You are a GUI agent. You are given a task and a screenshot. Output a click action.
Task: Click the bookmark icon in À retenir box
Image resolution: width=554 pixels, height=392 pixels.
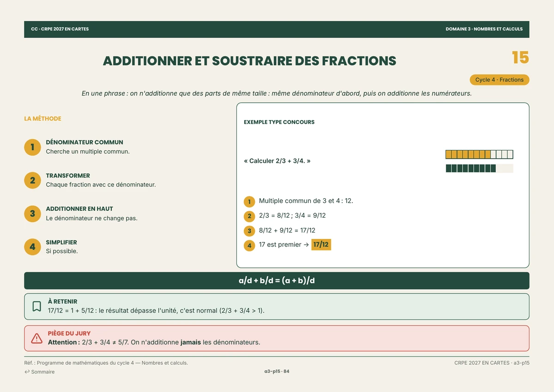coord(37,306)
